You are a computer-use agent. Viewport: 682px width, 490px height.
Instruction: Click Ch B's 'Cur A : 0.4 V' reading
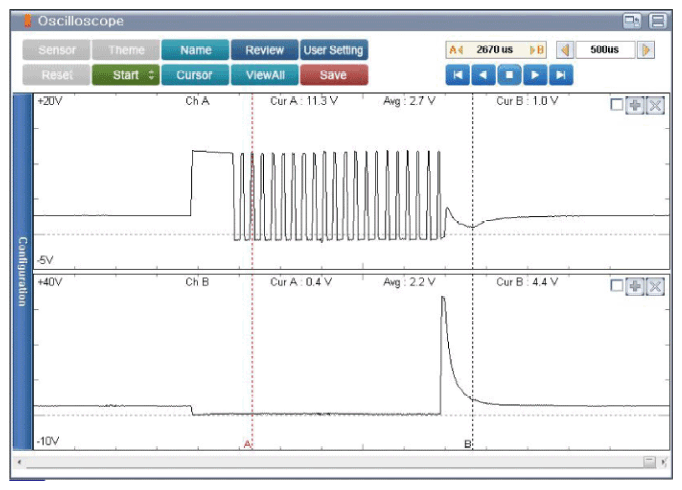point(301,282)
